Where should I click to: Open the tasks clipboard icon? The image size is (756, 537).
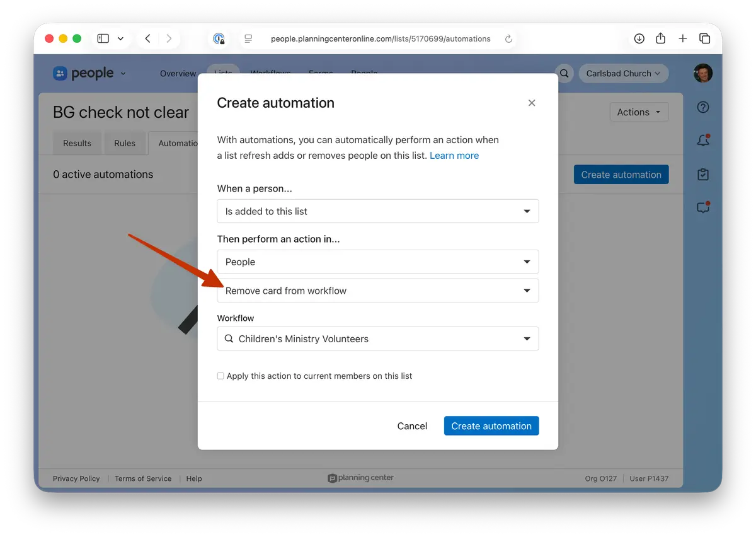(703, 175)
